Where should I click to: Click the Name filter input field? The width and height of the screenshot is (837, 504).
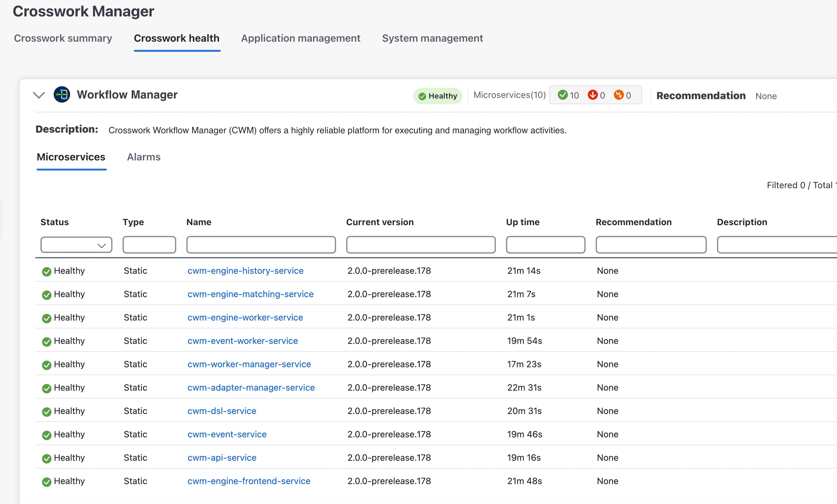[x=261, y=245]
